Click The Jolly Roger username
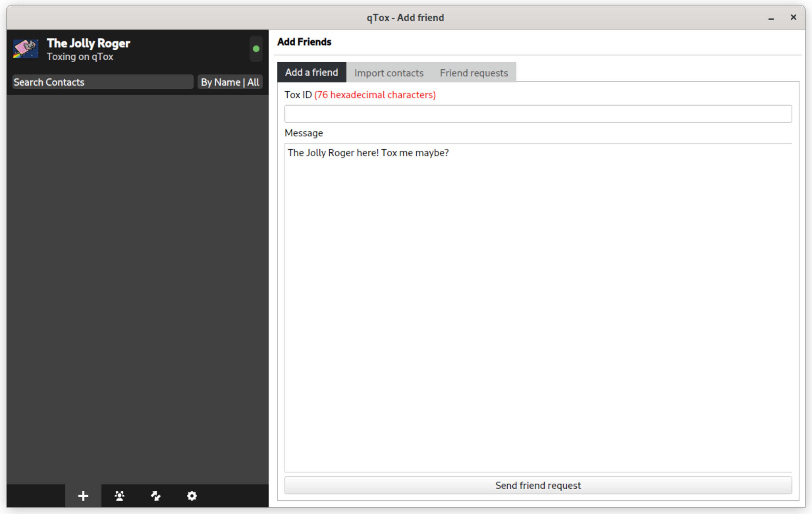The width and height of the screenshot is (812, 514). pos(88,43)
